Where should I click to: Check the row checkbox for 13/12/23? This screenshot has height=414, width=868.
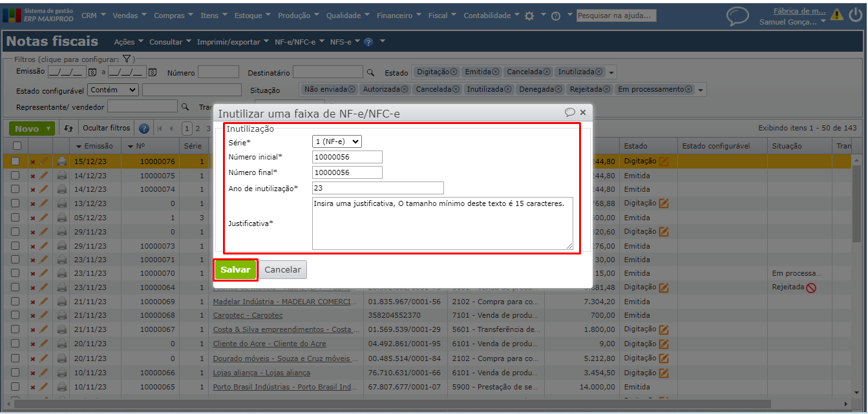16,203
